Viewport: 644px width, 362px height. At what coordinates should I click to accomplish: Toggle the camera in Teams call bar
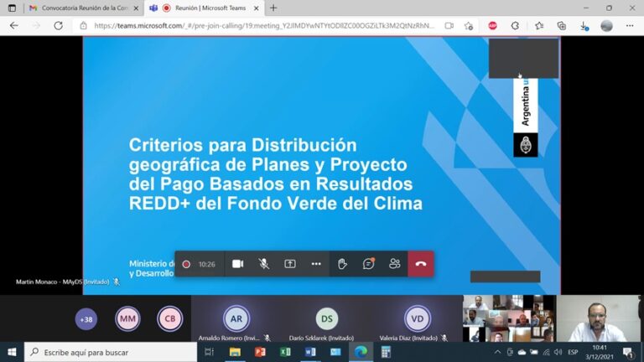[237, 263]
